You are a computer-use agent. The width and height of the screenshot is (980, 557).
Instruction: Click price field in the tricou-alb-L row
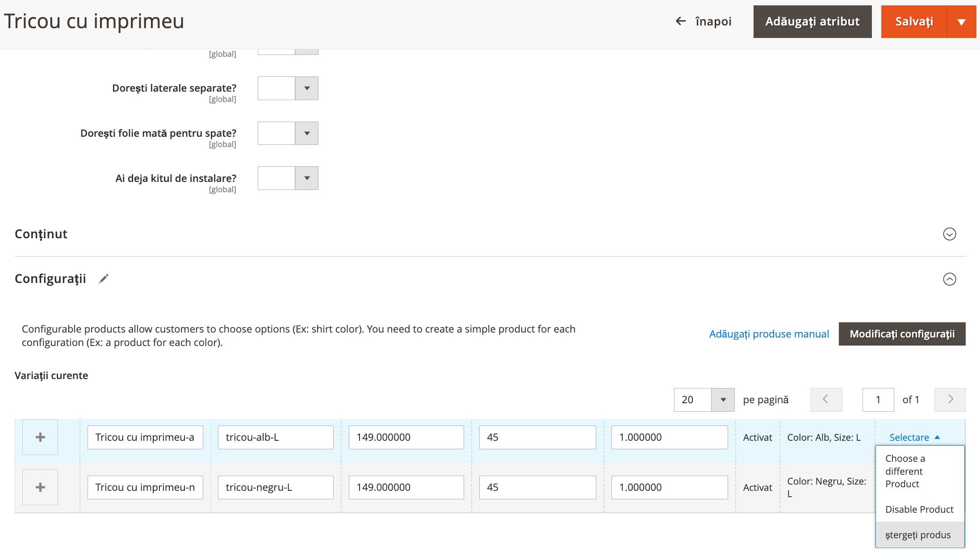tap(406, 437)
